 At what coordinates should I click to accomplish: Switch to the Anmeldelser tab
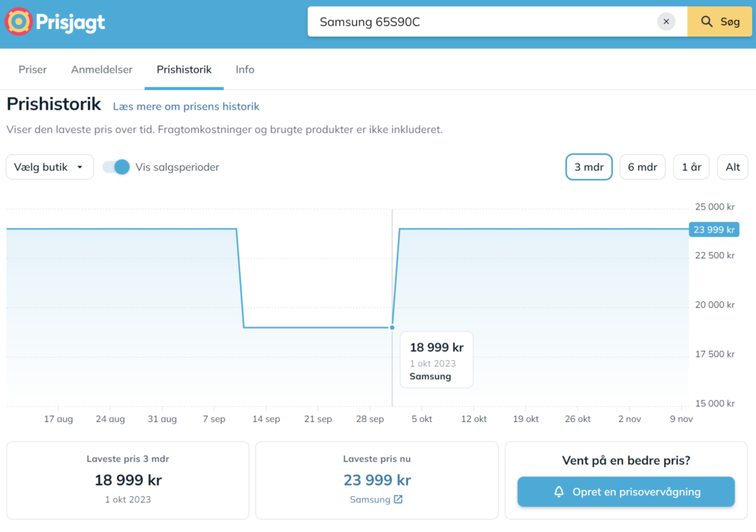point(102,70)
